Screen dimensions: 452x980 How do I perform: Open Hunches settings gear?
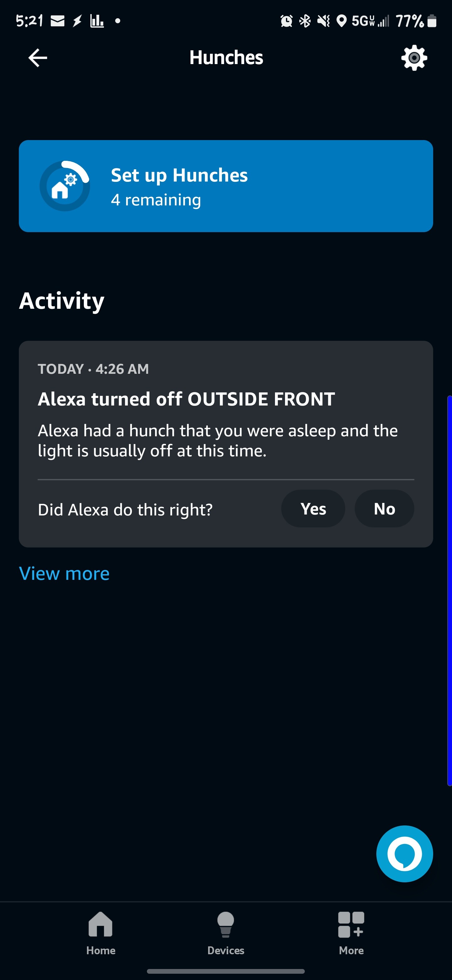click(414, 58)
